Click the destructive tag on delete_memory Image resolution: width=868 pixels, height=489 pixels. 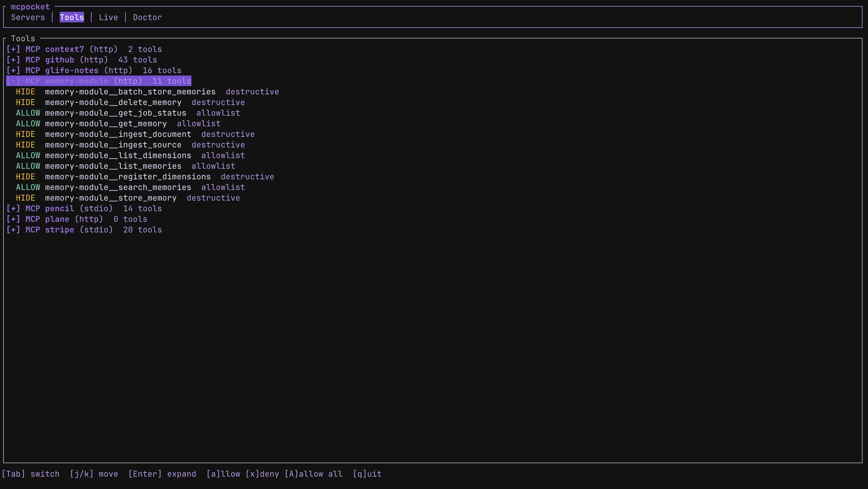pos(218,102)
